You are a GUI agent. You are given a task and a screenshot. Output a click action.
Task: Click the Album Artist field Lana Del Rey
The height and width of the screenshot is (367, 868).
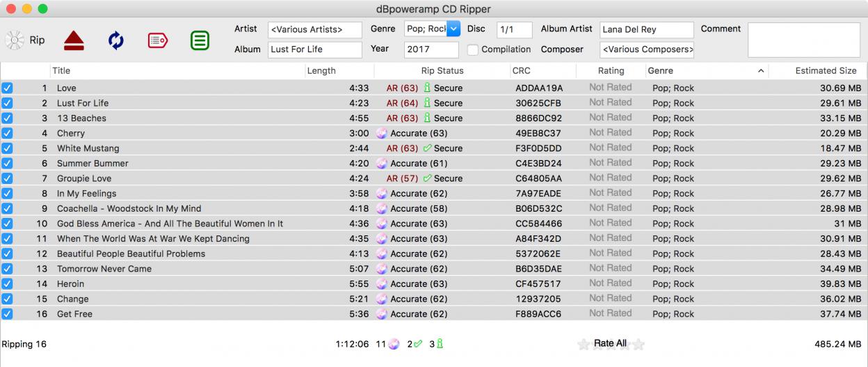(x=646, y=30)
